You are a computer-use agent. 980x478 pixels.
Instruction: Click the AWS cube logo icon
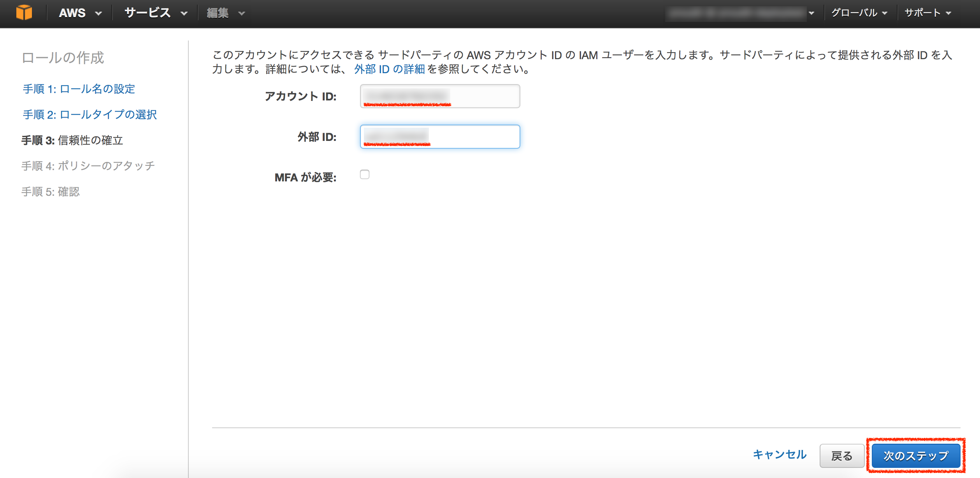[x=23, y=13]
